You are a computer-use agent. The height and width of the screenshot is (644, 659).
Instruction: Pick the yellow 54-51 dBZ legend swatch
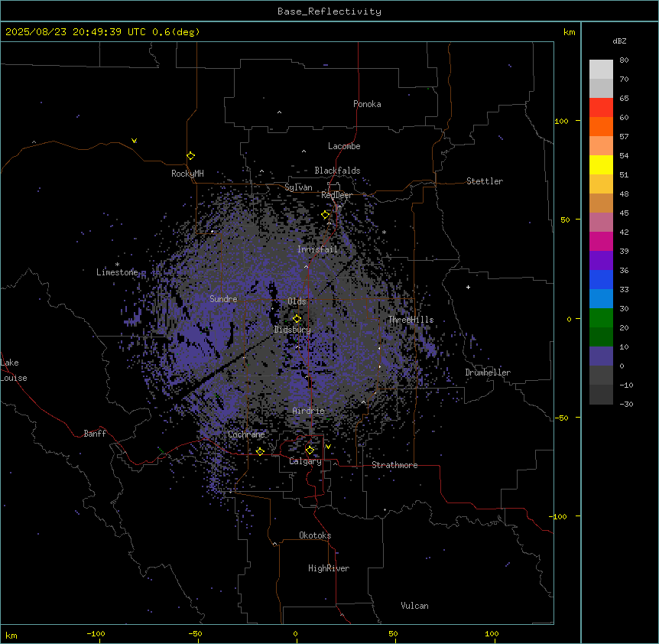click(x=601, y=165)
